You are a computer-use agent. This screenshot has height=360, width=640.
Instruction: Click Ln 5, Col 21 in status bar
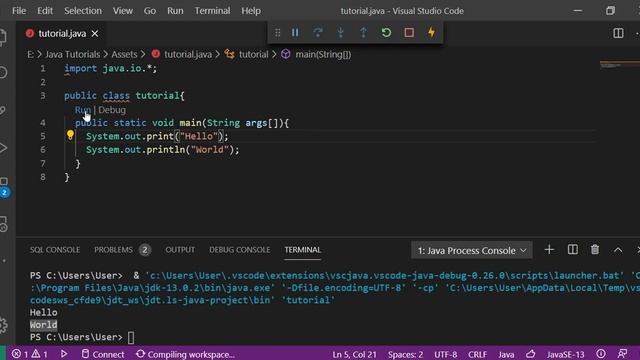[x=354, y=354]
